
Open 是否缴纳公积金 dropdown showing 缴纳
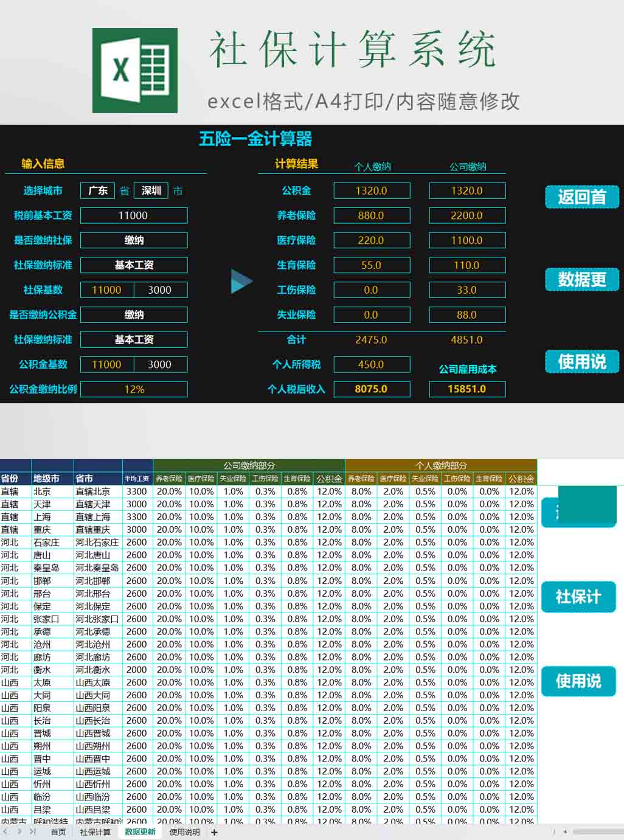pos(134,314)
